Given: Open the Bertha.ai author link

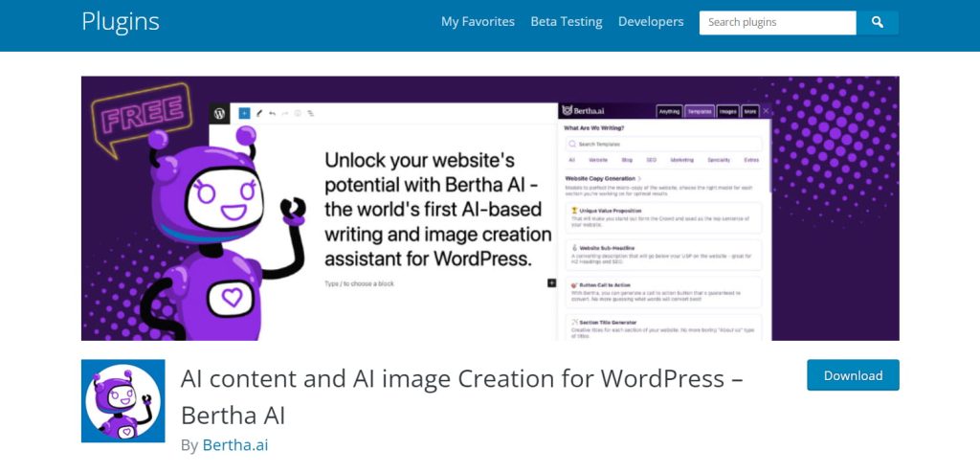Looking at the screenshot, I should click(x=235, y=445).
